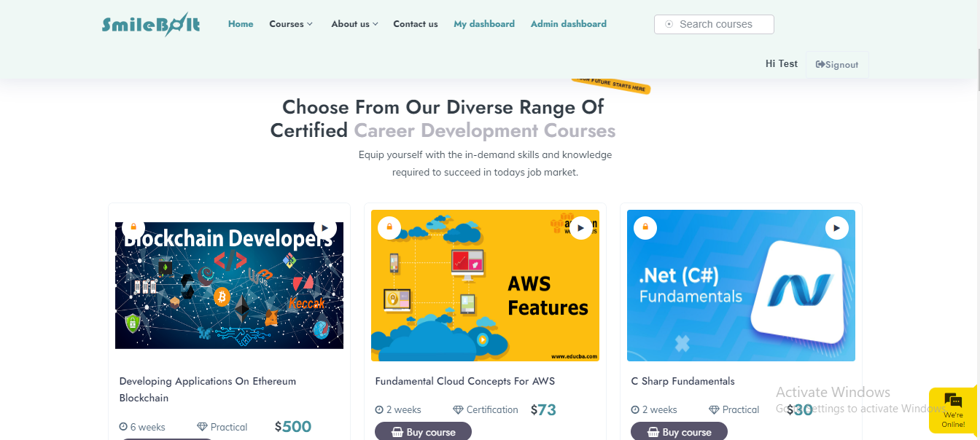Expand the Courses dropdown menu
The width and height of the screenshot is (980, 440).
point(290,24)
